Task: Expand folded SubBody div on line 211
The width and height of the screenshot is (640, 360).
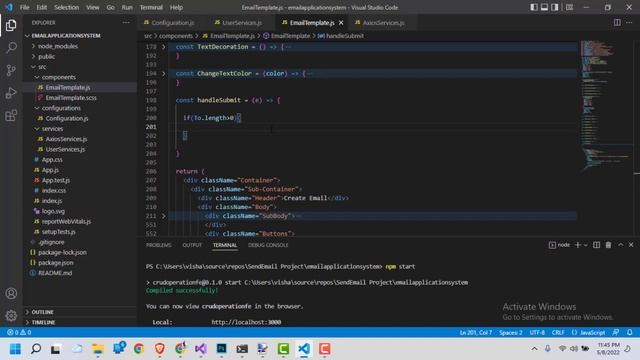Action: 164,216
